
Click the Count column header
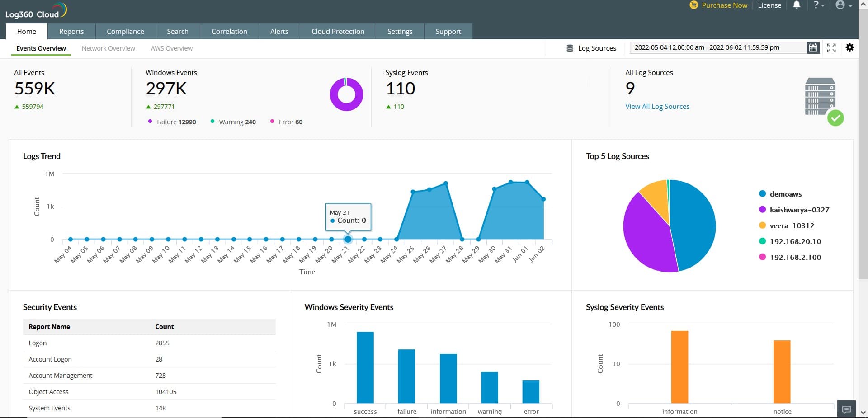point(164,327)
